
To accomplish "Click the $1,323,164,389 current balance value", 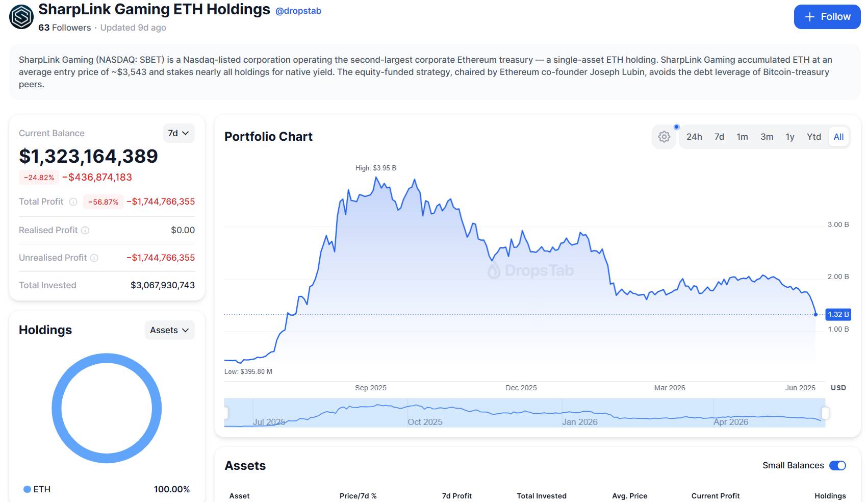I will [x=88, y=156].
